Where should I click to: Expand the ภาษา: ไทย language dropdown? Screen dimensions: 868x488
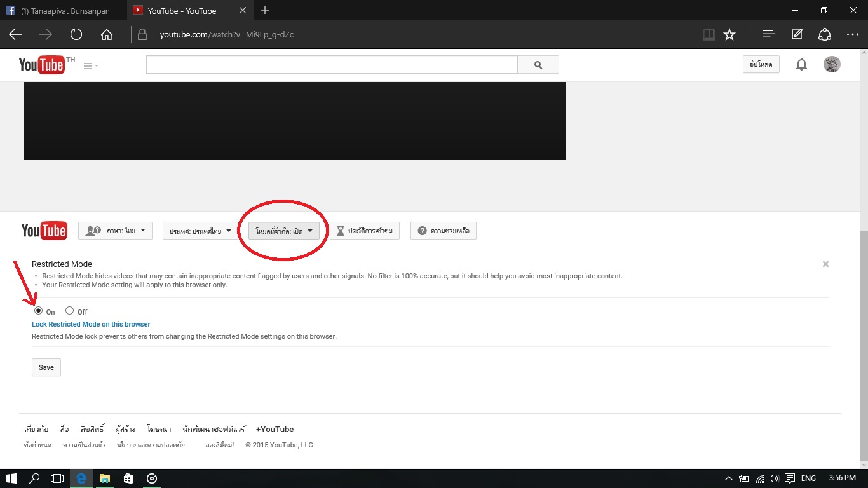(115, 231)
